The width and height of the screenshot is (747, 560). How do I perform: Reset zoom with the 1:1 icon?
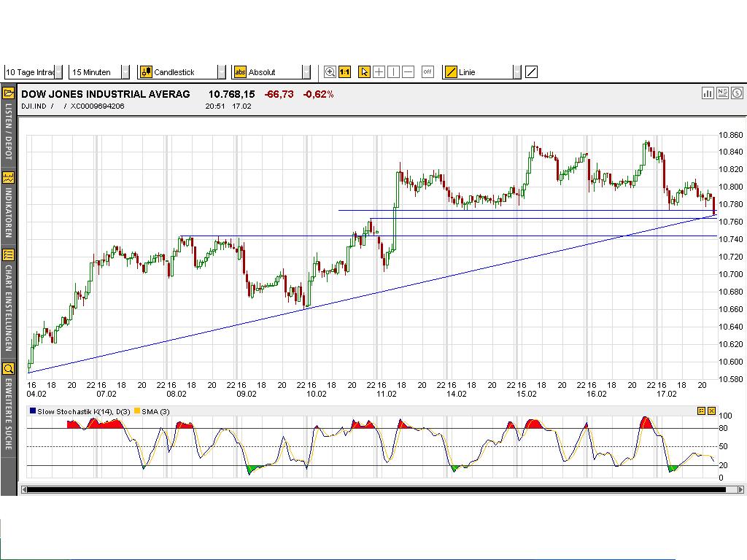pyautogui.click(x=344, y=72)
